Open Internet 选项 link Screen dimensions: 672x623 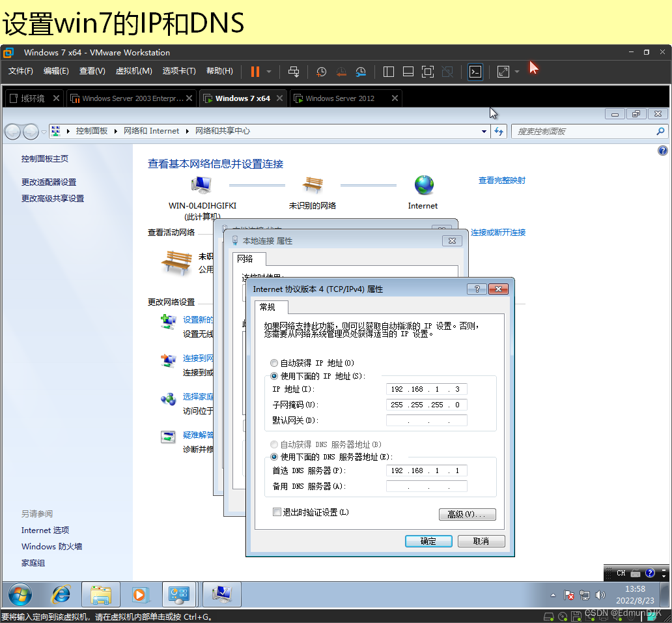(x=45, y=530)
